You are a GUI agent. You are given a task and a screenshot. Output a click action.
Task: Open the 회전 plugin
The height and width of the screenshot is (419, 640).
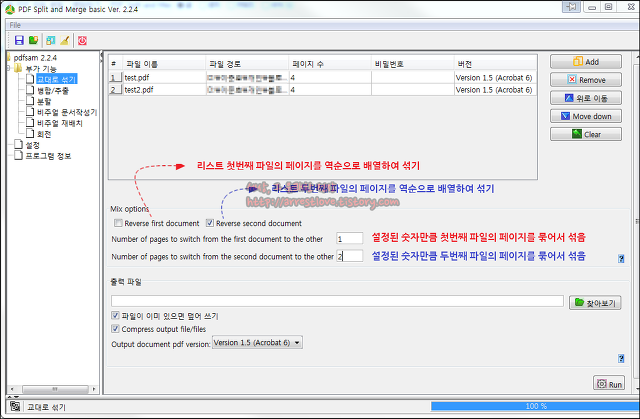pos(44,134)
